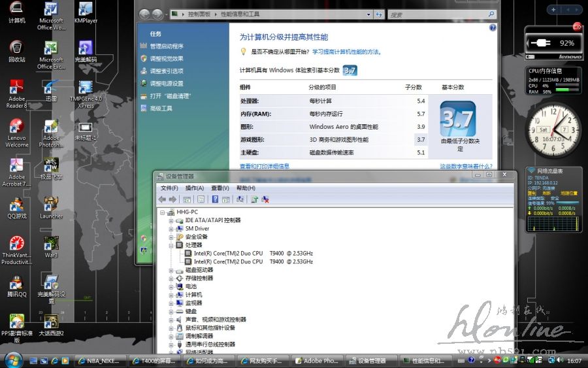Click the 调整视觉效果 link in task pane
The height and width of the screenshot is (368, 588).
pyautogui.click(x=167, y=59)
